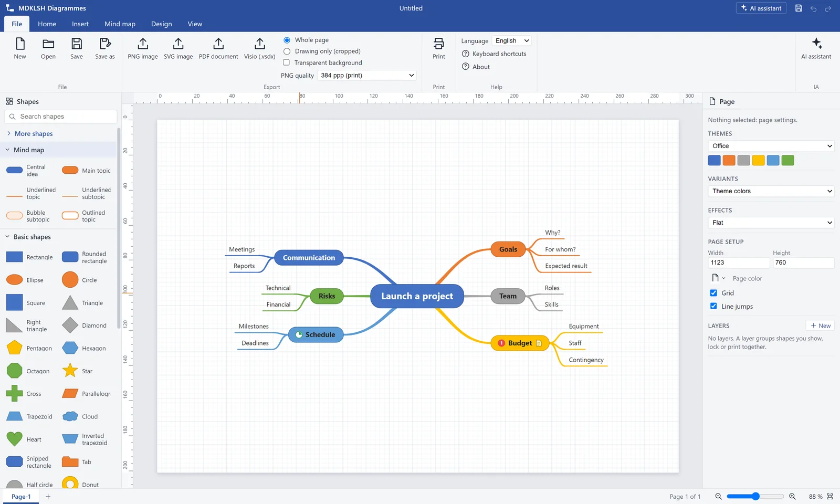Open the Language dropdown
Screen dimensions: 840x504
pyautogui.click(x=512, y=41)
